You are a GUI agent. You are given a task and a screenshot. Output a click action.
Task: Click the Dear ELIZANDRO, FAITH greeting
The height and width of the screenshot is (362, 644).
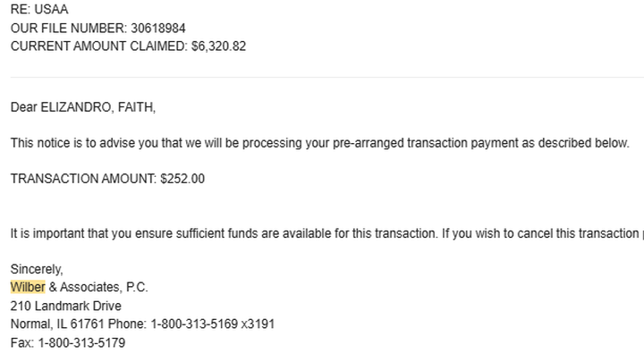(83, 107)
